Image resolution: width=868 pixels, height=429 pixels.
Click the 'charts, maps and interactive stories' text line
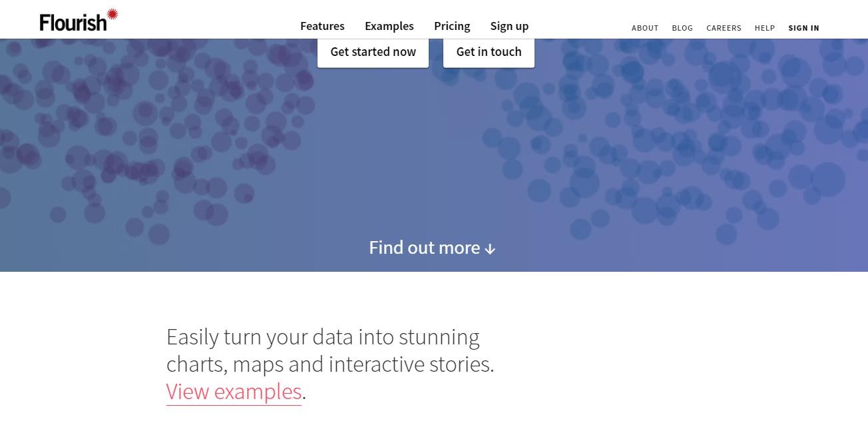tap(330, 365)
